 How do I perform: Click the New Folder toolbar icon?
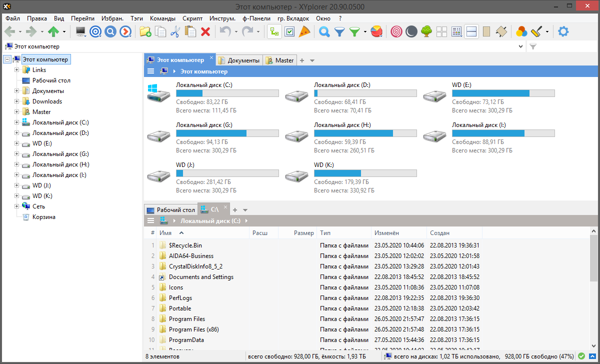pyautogui.click(x=145, y=31)
